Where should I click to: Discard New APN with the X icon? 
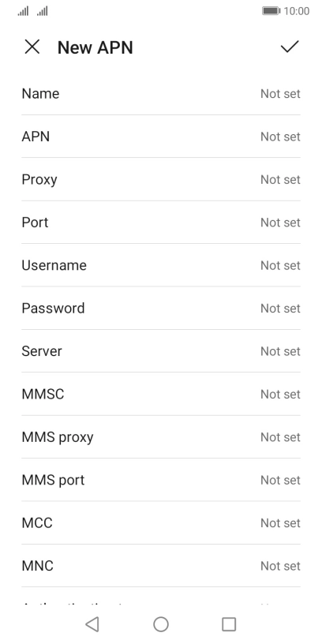click(32, 47)
